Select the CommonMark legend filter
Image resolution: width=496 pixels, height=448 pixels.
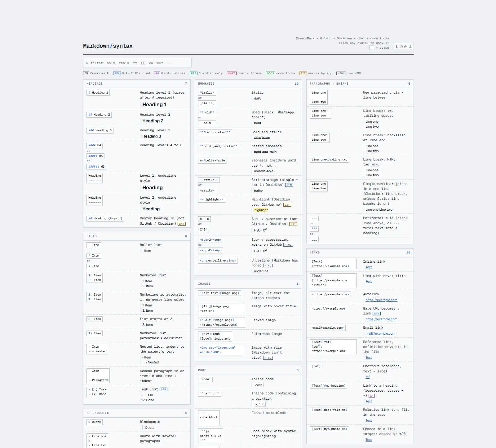pyautogui.click(x=96, y=73)
